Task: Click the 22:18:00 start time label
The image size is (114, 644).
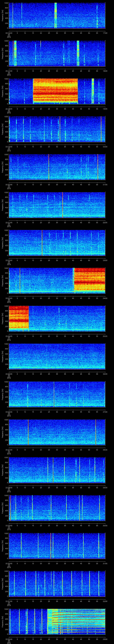Action: (9, 109)
